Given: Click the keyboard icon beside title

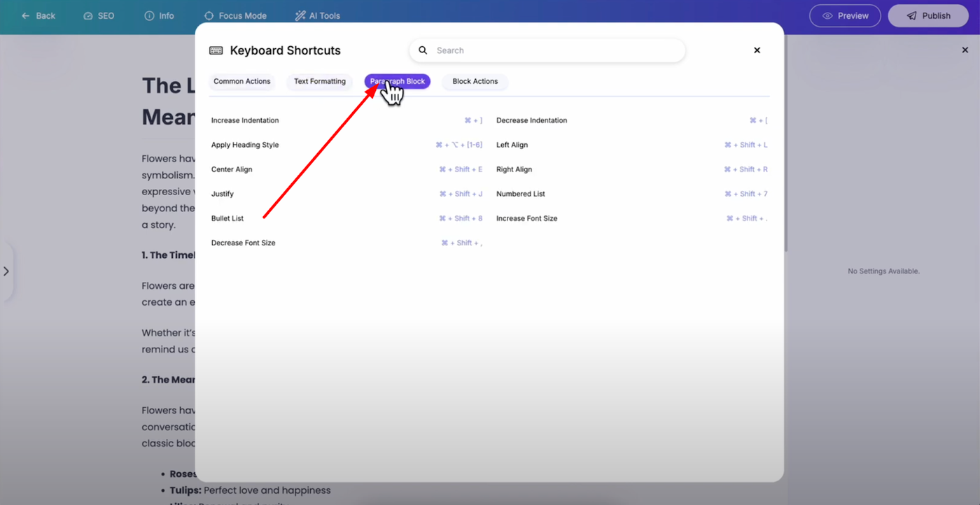Looking at the screenshot, I should 216,50.
